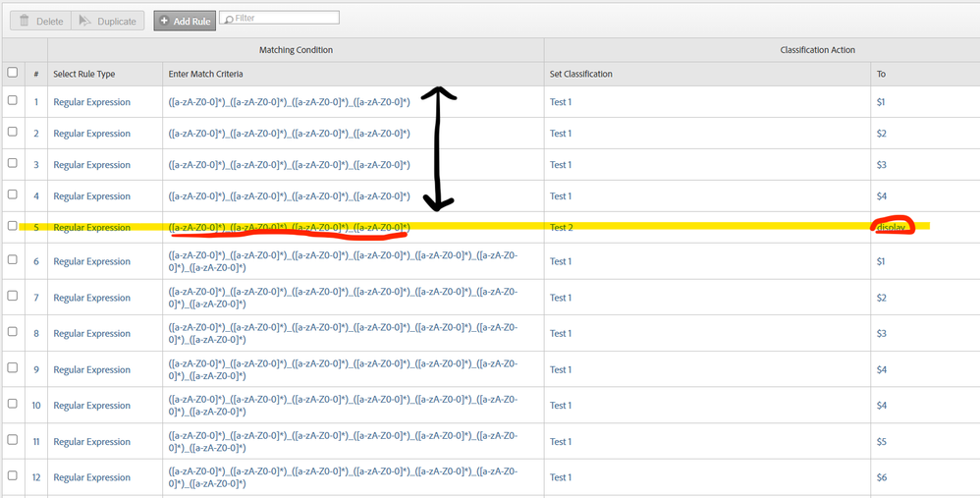
Task: Click the 'Set Classification' column header
Action: click(580, 74)
